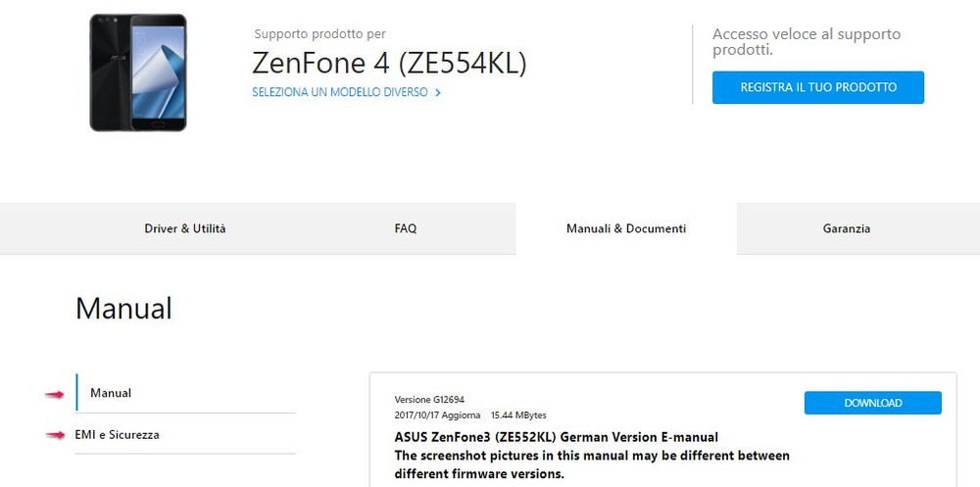This screenshot has height=487, width=980.
Task: Open the FAQ tab
Action: point(406,228)
